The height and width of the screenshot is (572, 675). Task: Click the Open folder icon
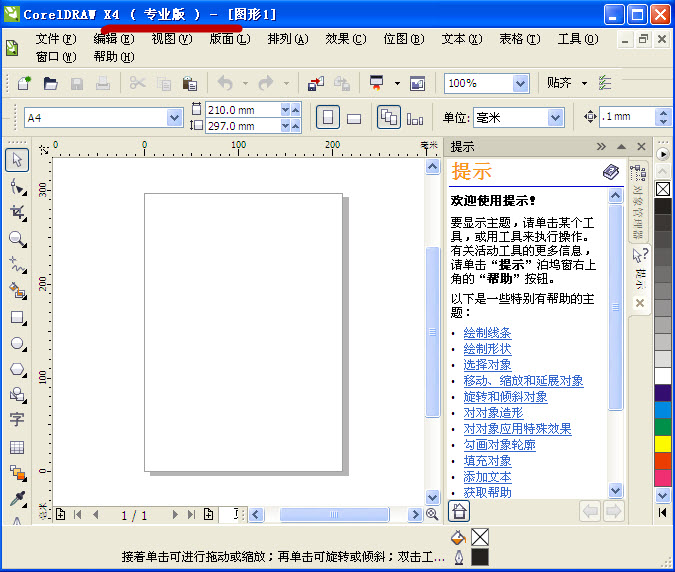(50, 83)
